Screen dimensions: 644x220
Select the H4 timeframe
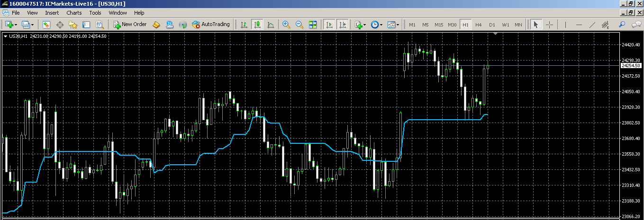(x=479, y=25)
